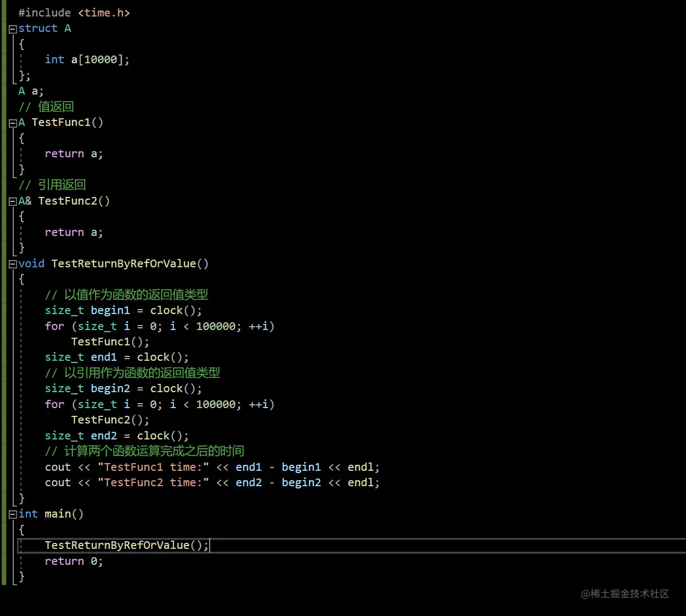Collapse the main function block

tap(13, 515)
